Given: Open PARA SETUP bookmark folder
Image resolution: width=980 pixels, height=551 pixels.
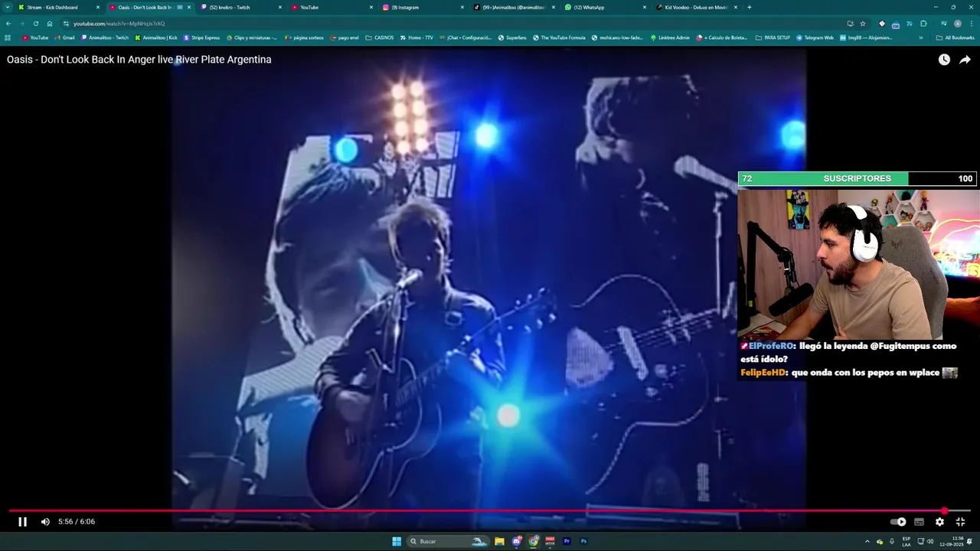Looking at the screenshot, I should [x=773, y=37].
